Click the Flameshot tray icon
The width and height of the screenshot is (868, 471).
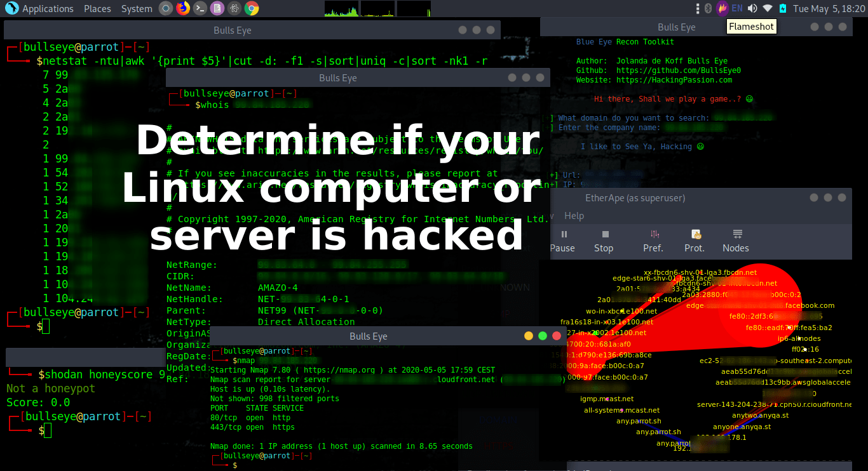[x=722, y=8]
